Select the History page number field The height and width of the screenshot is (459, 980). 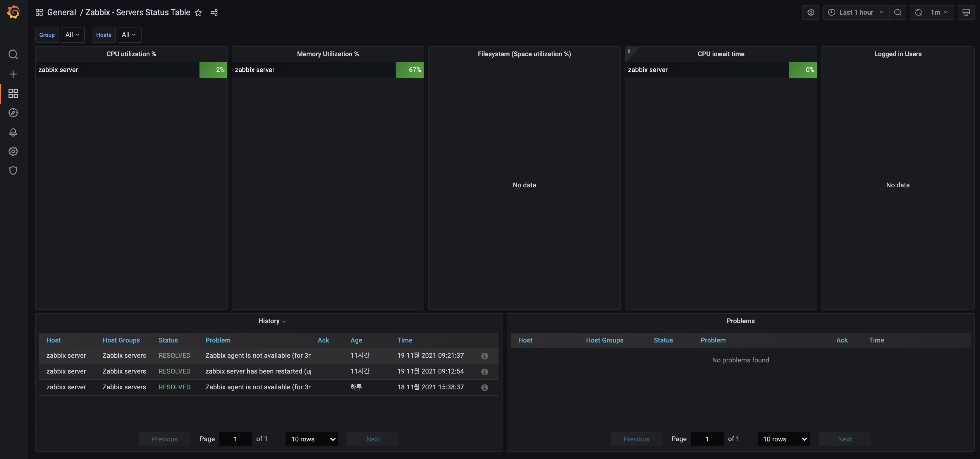235,439
